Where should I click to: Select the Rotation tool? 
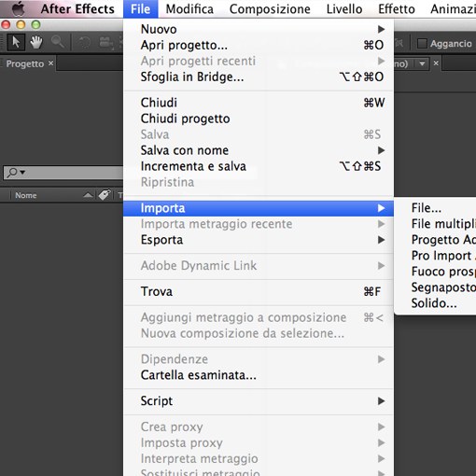pyautogui.click(x=84, y=42)
